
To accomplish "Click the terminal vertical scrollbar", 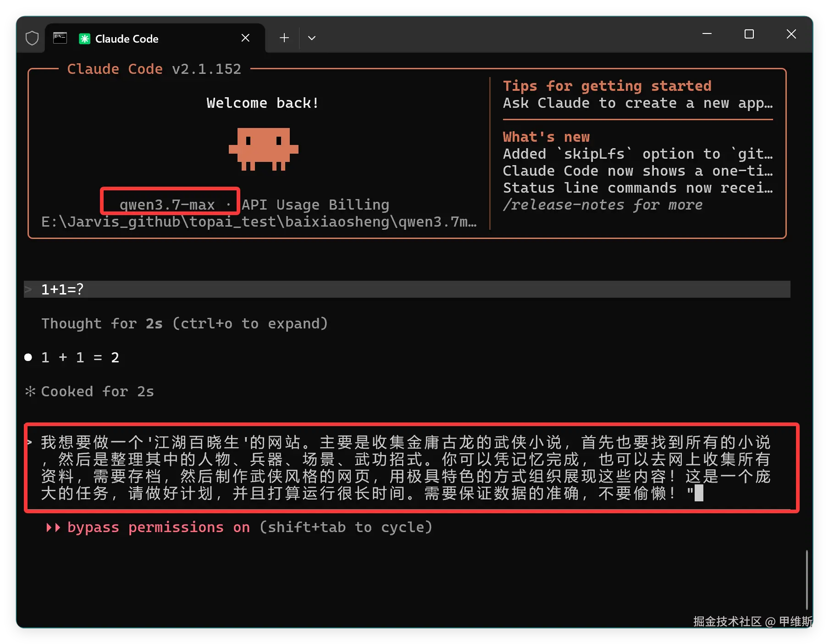I will [807, 580].
